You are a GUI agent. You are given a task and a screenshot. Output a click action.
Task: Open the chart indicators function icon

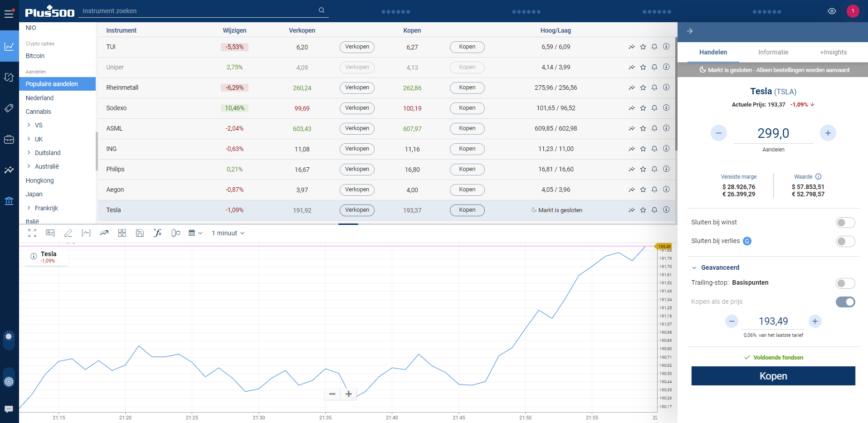157,233
